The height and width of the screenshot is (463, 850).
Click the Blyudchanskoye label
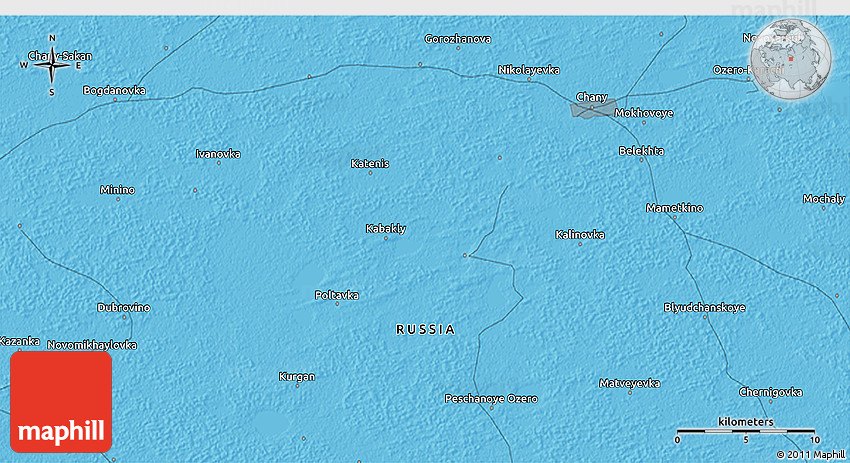point(705,308)
